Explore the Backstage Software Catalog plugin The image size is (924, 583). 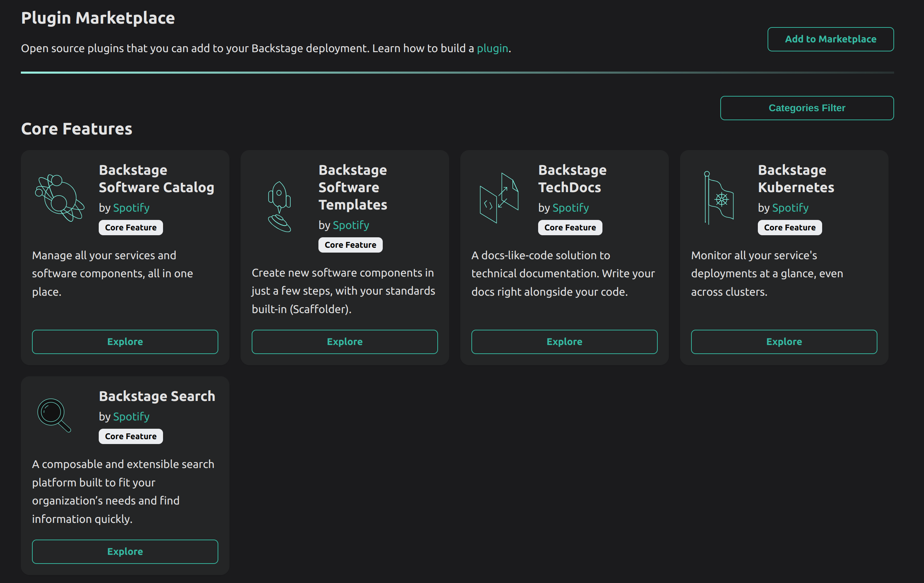click(x=125, y=342)
